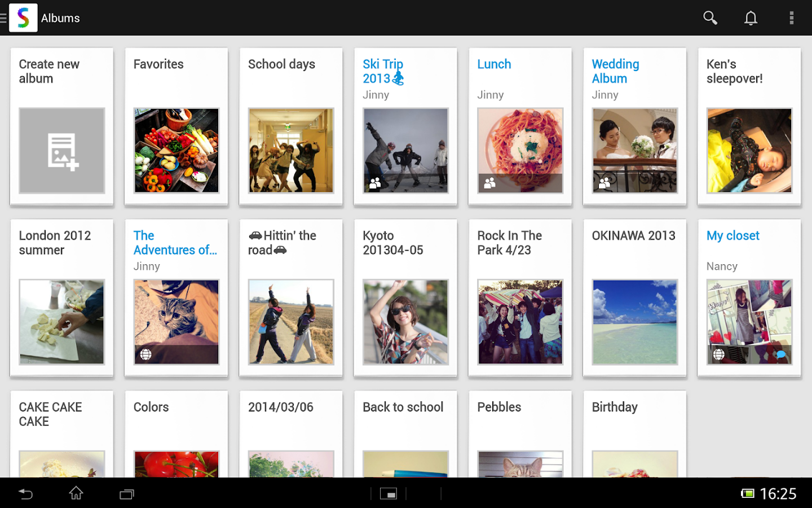The image size is (812, 508).
Task: Open the Pebbles album title
Action: (x=499, y=407)
